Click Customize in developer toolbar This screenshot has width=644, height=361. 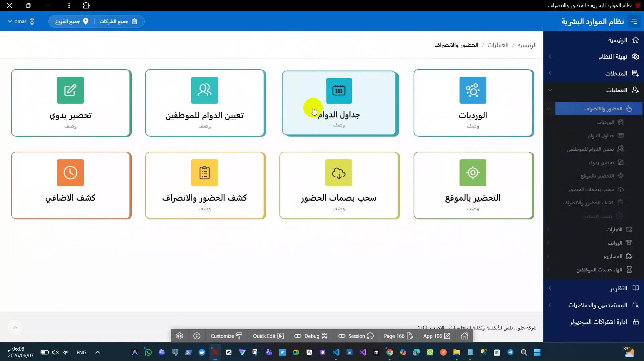tap(226, 336)
